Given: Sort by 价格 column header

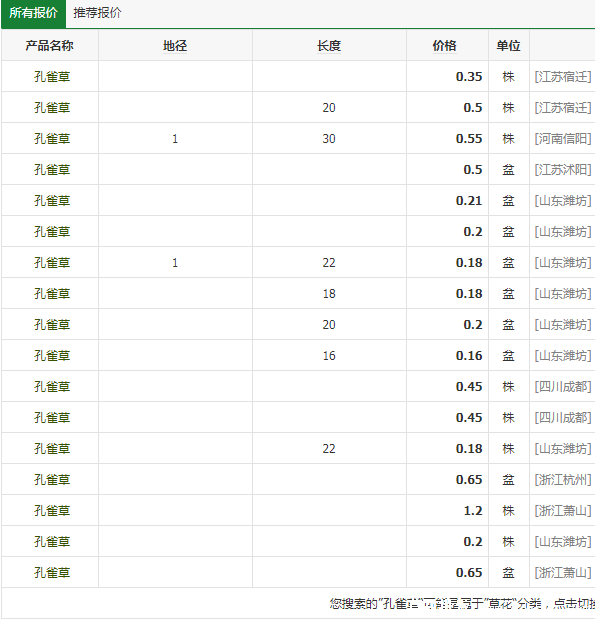Looking at the screenshot, I should click(444, 46).
